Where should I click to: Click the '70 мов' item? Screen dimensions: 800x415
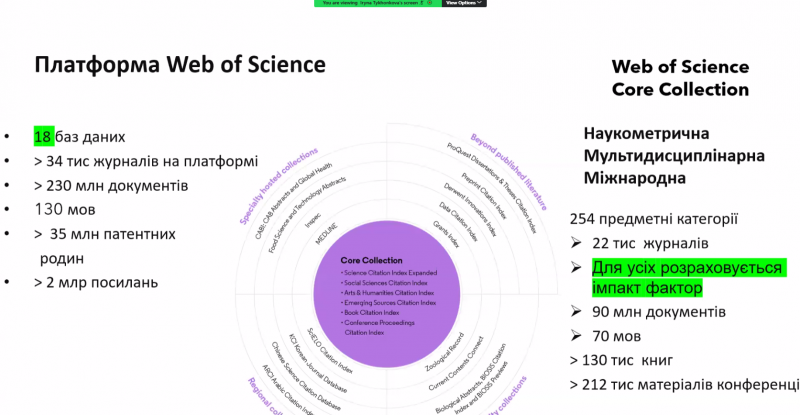coord(616,336)
